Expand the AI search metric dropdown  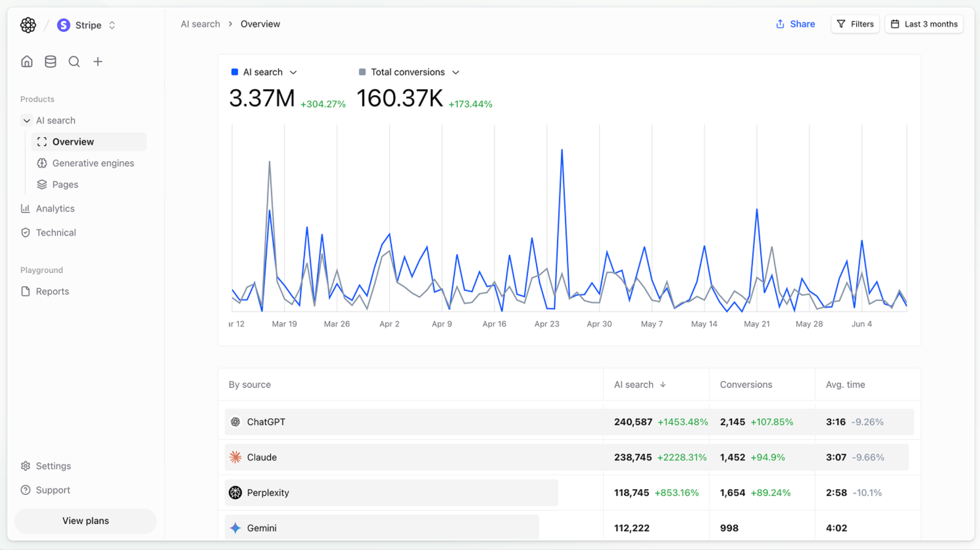293,72
